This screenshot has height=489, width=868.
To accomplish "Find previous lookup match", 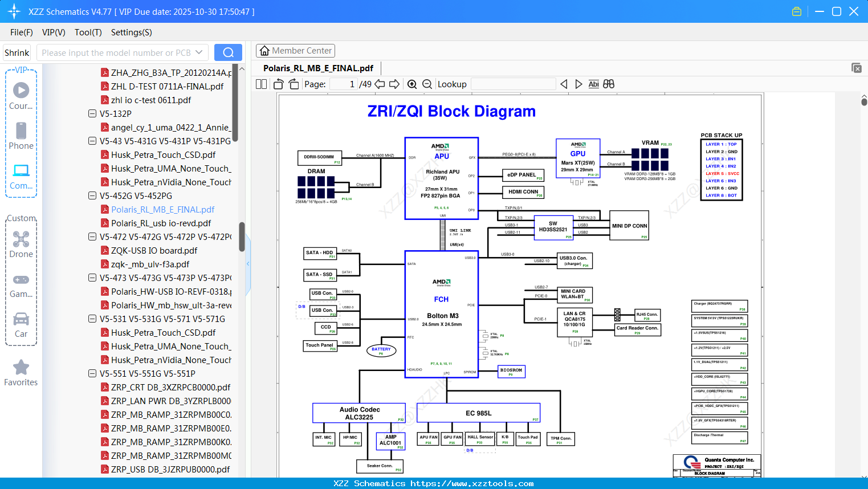I will click(564, 84).
